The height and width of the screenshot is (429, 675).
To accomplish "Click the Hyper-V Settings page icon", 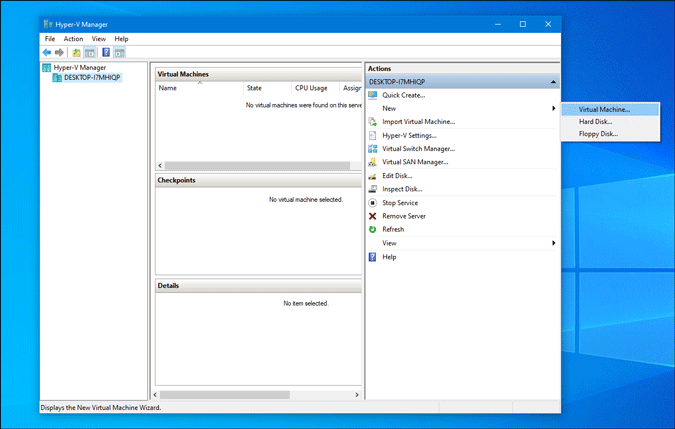I will [373, 136].
